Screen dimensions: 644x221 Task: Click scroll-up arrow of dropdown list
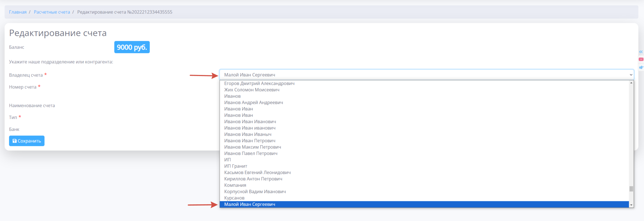pos(631,83)
